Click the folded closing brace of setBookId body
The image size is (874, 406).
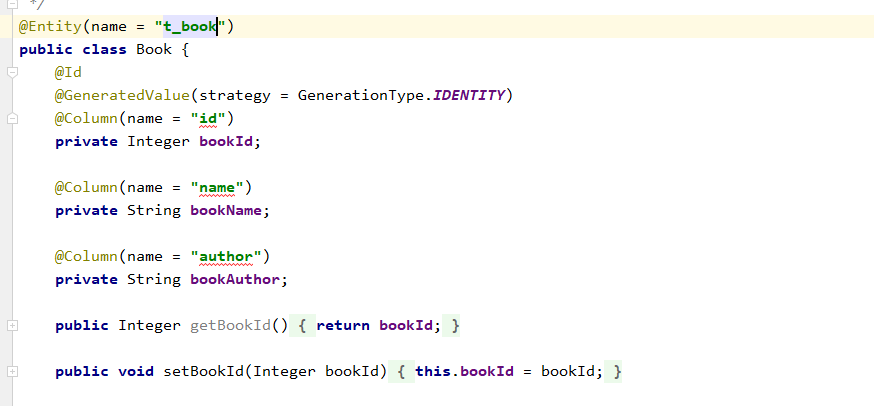point(617,371)
